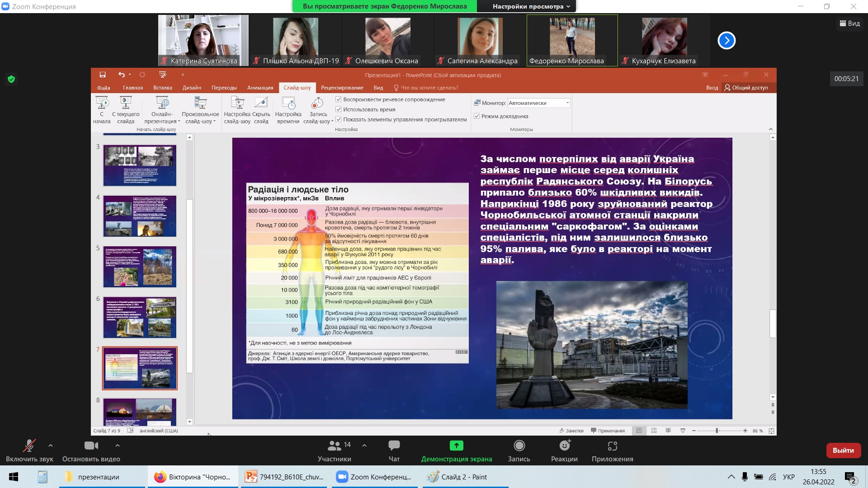868x488 pixels.
Task: Undo the last PowerPoint action
Action: [121, 75]
